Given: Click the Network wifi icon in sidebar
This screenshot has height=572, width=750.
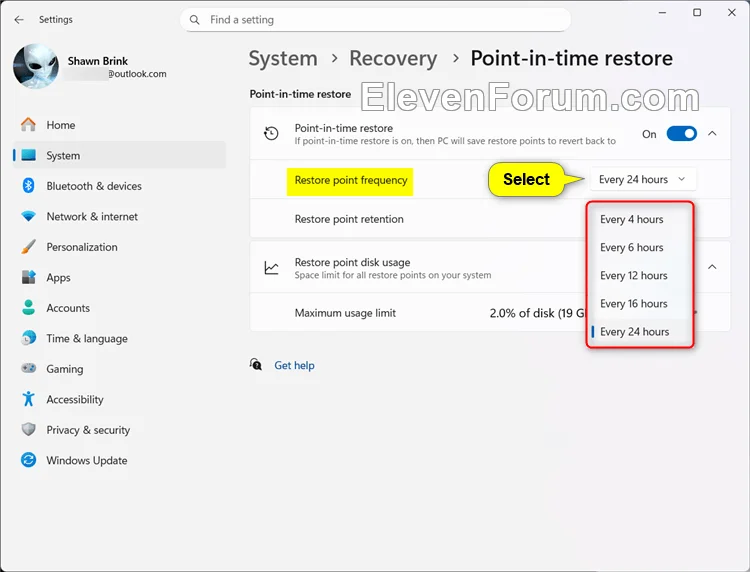Looking at the screenshot, I should click(28, 216).
